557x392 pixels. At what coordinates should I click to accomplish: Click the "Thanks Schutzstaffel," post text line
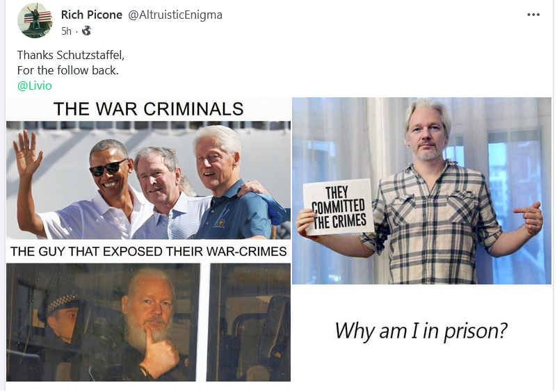click(x=71, y=55)
